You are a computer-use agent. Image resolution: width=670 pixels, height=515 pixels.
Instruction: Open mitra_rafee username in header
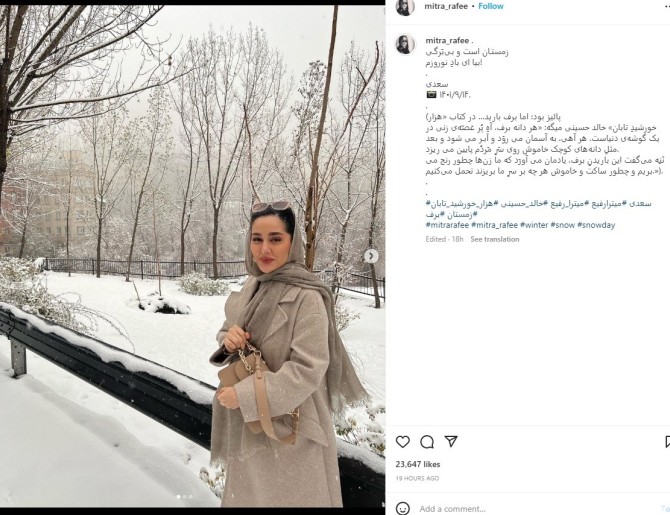click(x=446, y=6)
